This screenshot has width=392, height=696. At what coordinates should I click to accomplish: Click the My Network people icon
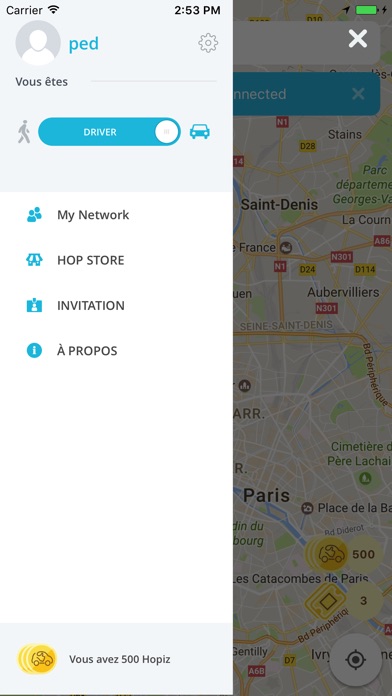[34, 215]
